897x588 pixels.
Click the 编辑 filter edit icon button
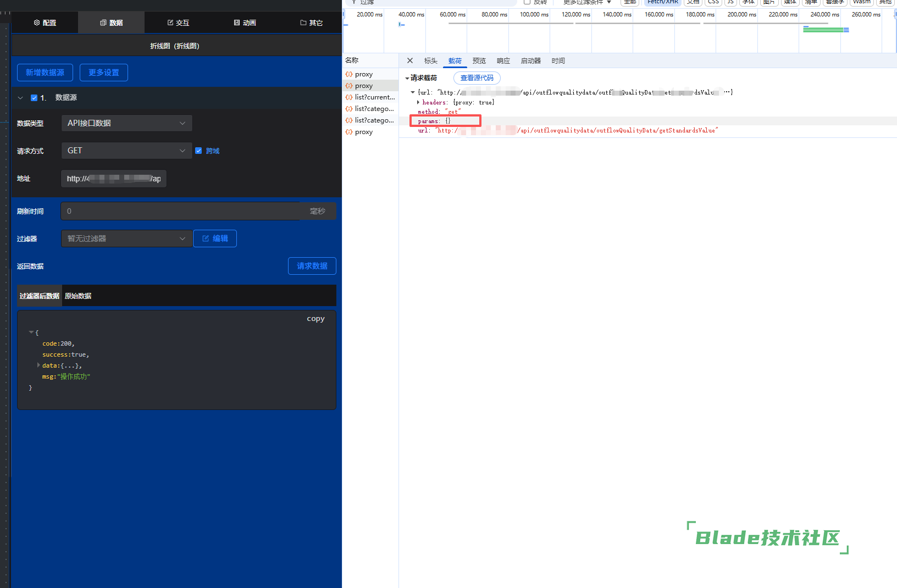[215, 238]
